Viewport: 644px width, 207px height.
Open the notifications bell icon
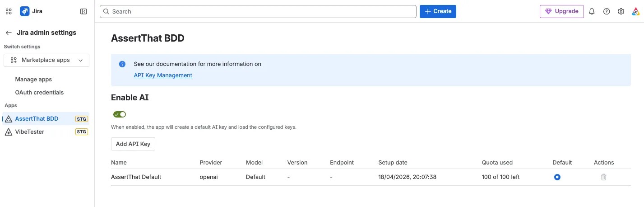(592, 11)
